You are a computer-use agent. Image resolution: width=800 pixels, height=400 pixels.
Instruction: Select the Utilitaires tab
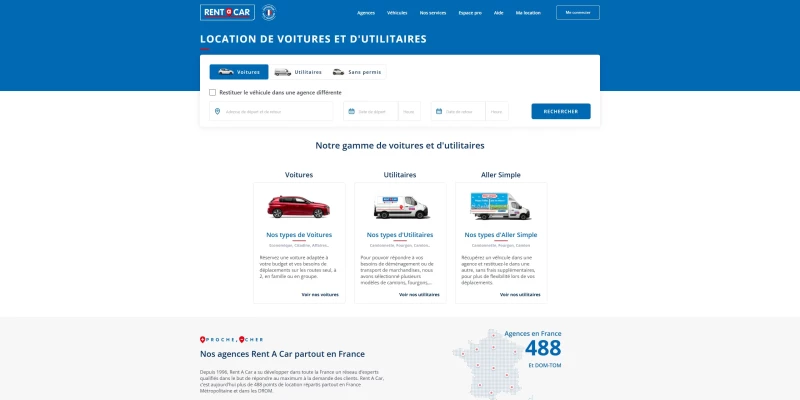point(298,72)
